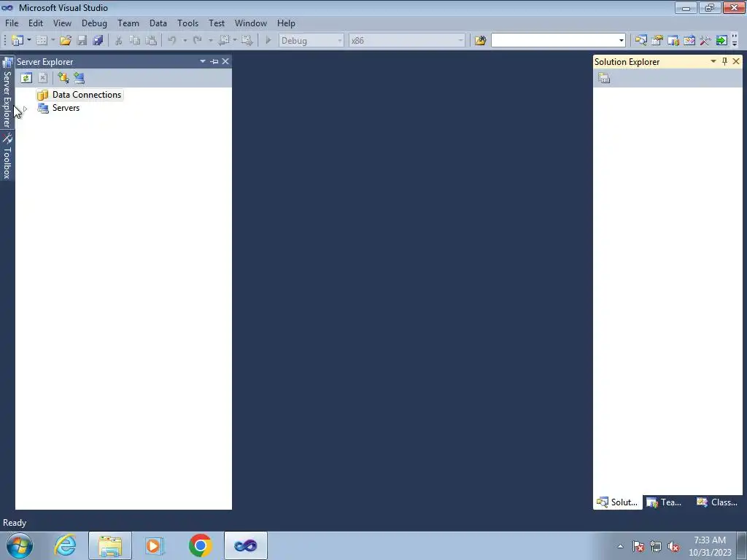Switch to the Solution Explorer bottom tab

click(617, 502)
